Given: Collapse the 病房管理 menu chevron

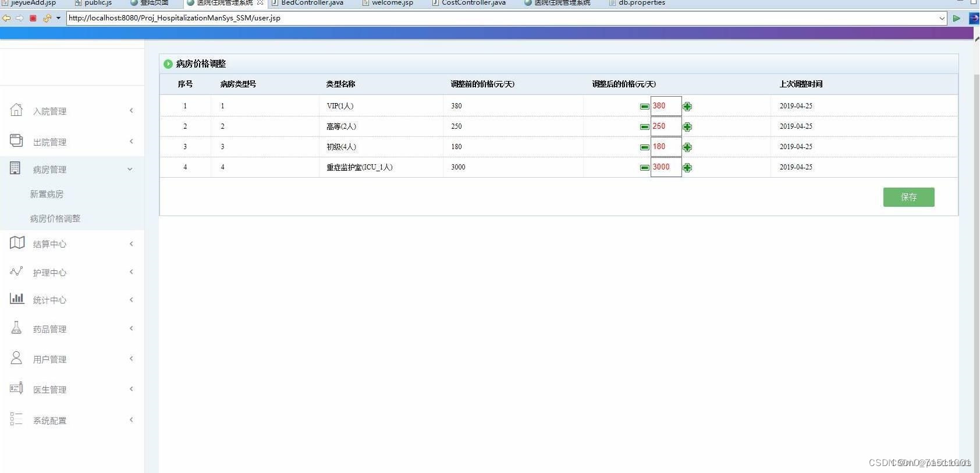Looking at the screenshot, I should [x=130, y=169].
